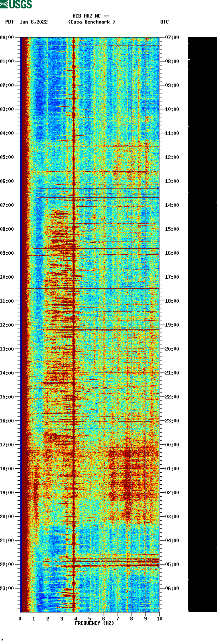This screenshot has width=220, height=644.
Task: Click the 12:00 PDT time label
Action: coord(7,325)
